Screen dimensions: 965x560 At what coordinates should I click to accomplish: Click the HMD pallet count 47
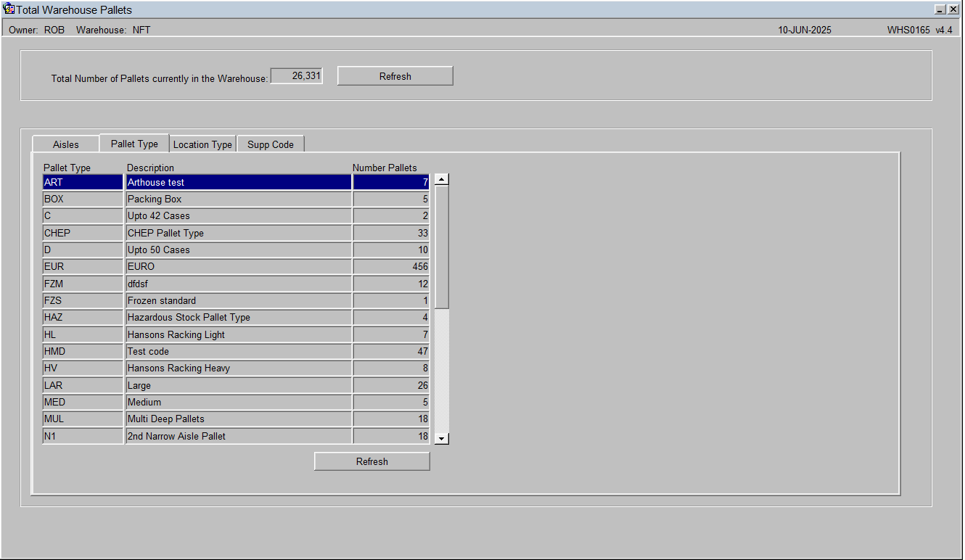pyautogui.click(x=391, y=351)
